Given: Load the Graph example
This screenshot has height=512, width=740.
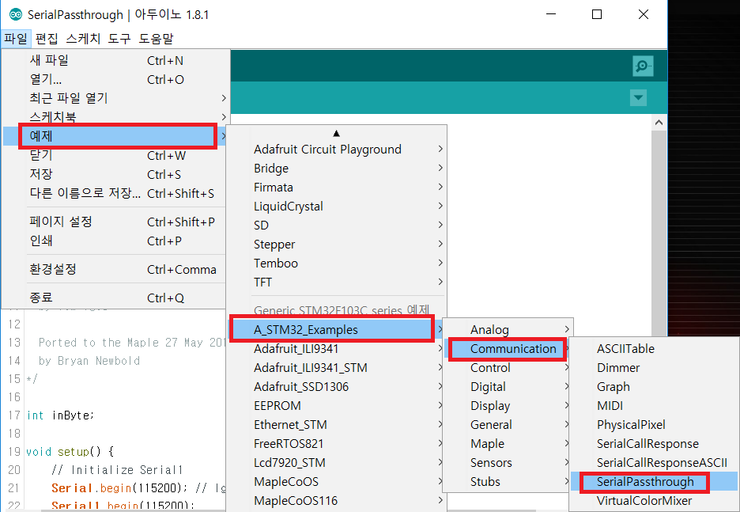Looking at the screenshot, I should [655, 386].
